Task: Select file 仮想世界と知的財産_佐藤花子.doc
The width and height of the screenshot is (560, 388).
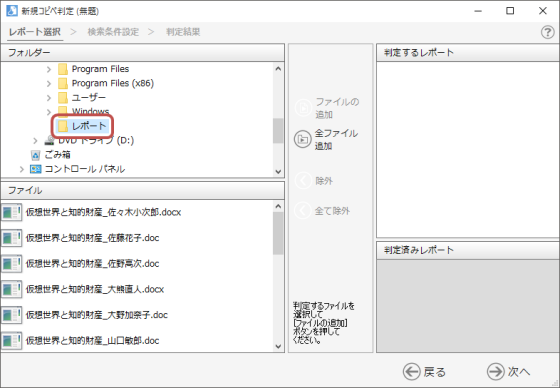Action: pyautogui.click(x=92, y=238)
